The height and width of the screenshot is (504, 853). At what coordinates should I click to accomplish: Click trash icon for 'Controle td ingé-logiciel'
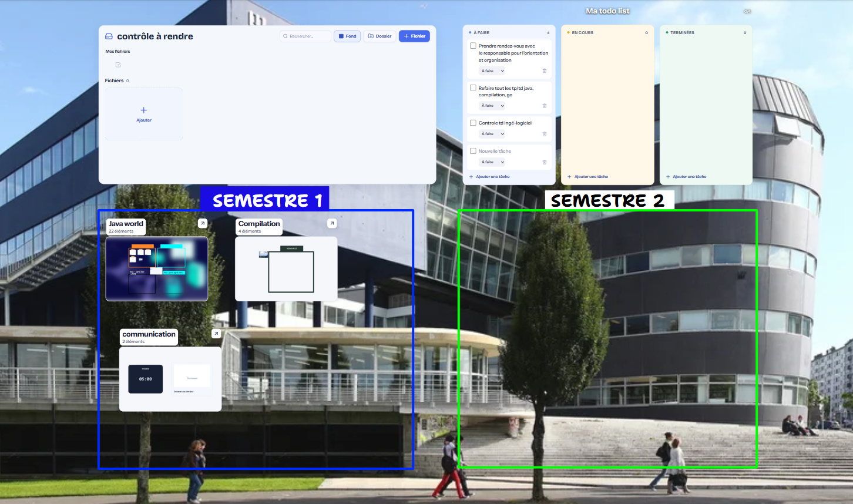pos(545,134)
